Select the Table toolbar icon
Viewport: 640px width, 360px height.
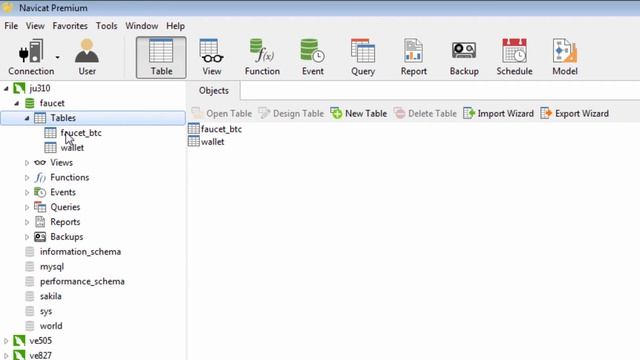click(161, 57)
